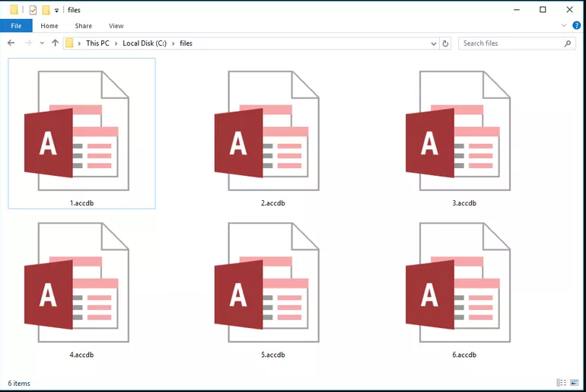Open the address bar history dropdown
Image resolution: width=586 pixels, height=392 pixels.
coord(434,43)
